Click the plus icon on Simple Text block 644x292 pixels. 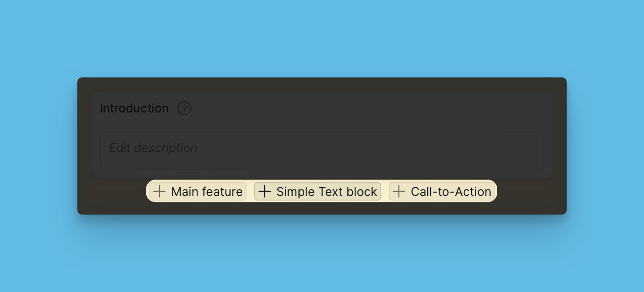pyautogui.click(x=265, y=191)
